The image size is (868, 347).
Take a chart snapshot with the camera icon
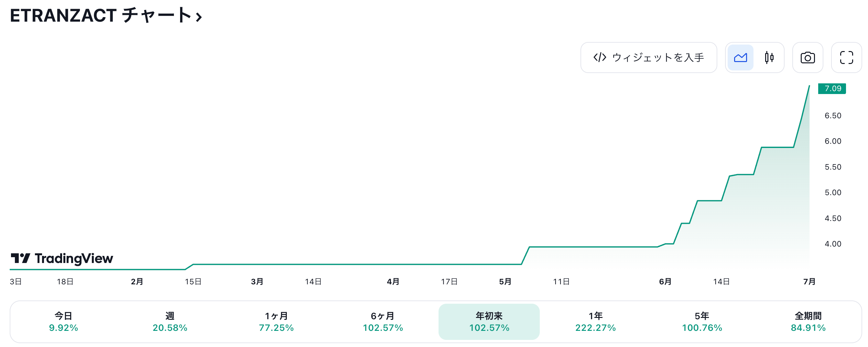click(808, 58)
